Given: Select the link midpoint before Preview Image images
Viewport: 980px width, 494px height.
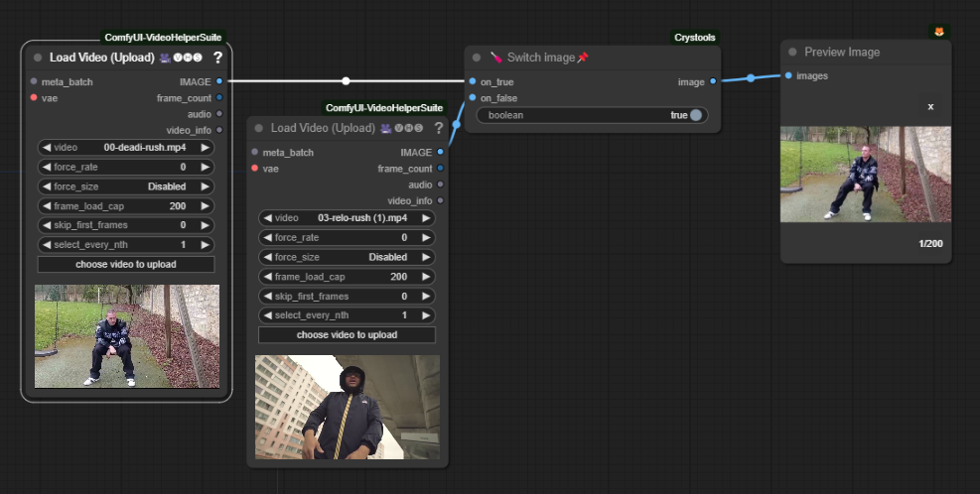Looking at the screenshot, I should pyautogui.click(x=751, y=78).
